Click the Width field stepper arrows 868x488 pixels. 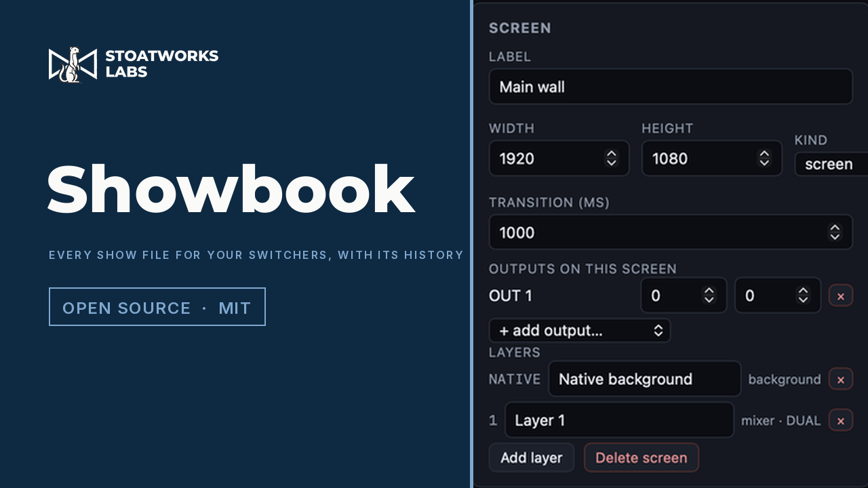(612, 159)
